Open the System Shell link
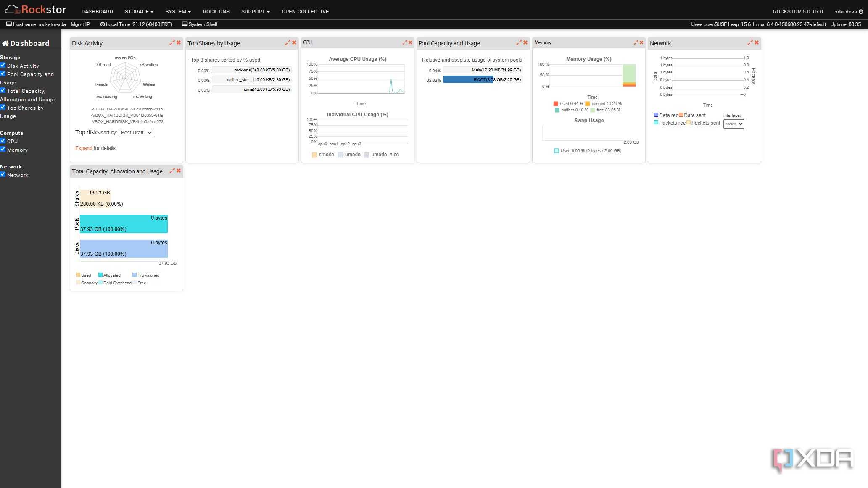Screen dimensions: 868x488 click(x=199, y=24)
